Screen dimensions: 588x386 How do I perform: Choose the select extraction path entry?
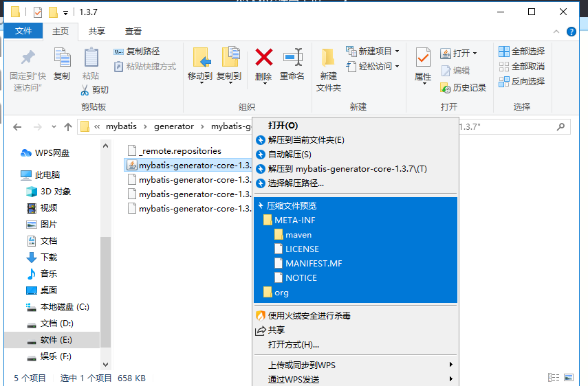click(356, 183)
